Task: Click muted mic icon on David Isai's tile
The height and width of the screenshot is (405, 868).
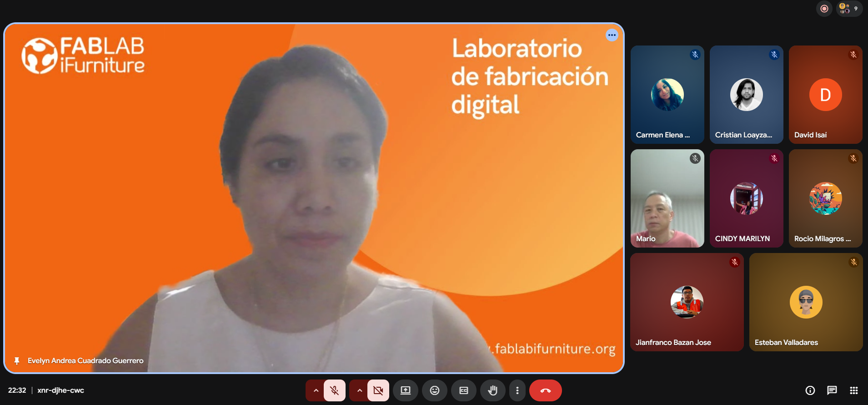Action: pyautogui.click(x=853, y=55)
